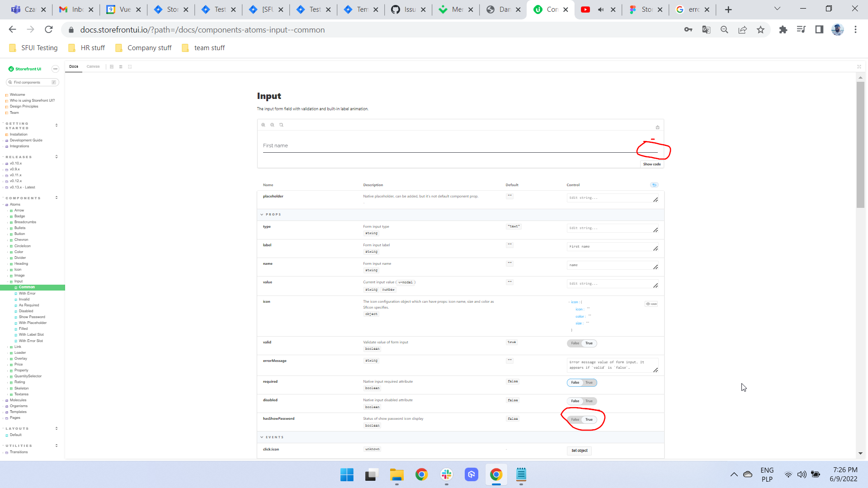Edit the errorMessage field via its pencil icon
Viewport: 868px width, 488px height.
pos(656,370)
